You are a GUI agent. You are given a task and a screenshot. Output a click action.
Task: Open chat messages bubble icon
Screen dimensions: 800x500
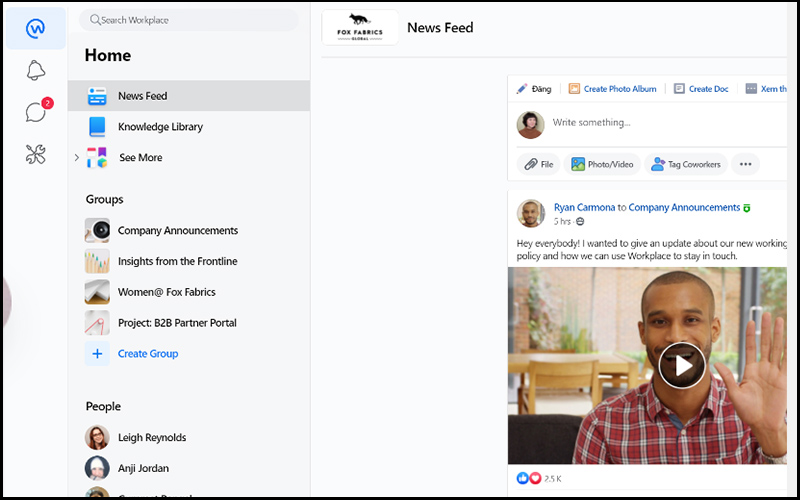click(x=37, y=111)
